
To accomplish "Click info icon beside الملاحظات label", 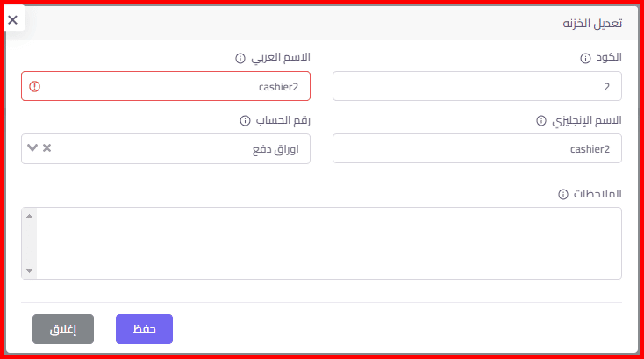I will (563, 194).
